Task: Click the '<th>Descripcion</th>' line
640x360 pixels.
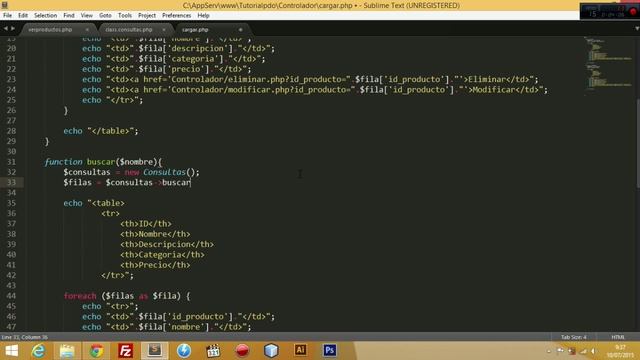Action: pyautogui.click(x=167, y=244)
